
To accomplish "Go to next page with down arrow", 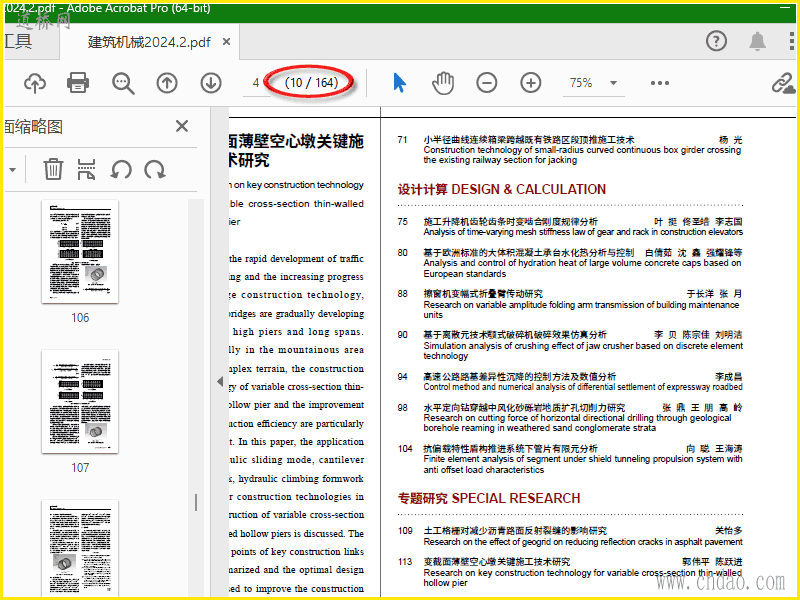I will pyautogui.click(x=210, y=83).
